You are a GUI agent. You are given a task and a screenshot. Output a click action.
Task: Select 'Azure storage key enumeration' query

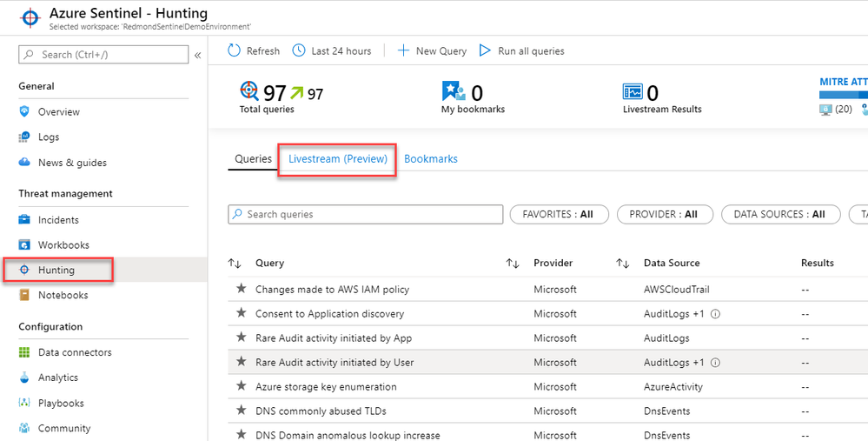326,387
